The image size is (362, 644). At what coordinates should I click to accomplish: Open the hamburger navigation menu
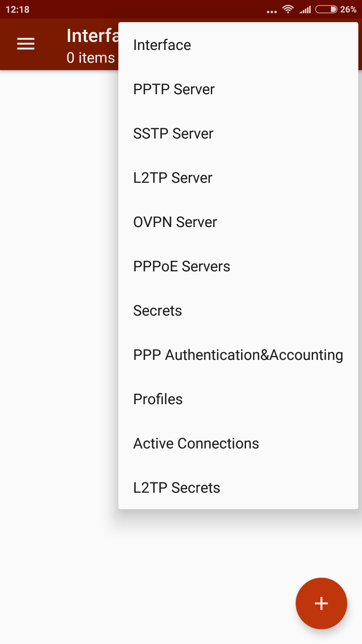pos(26,44)
